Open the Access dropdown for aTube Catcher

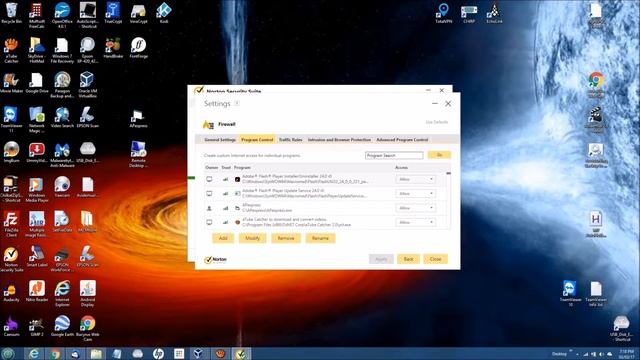(415, 222)
